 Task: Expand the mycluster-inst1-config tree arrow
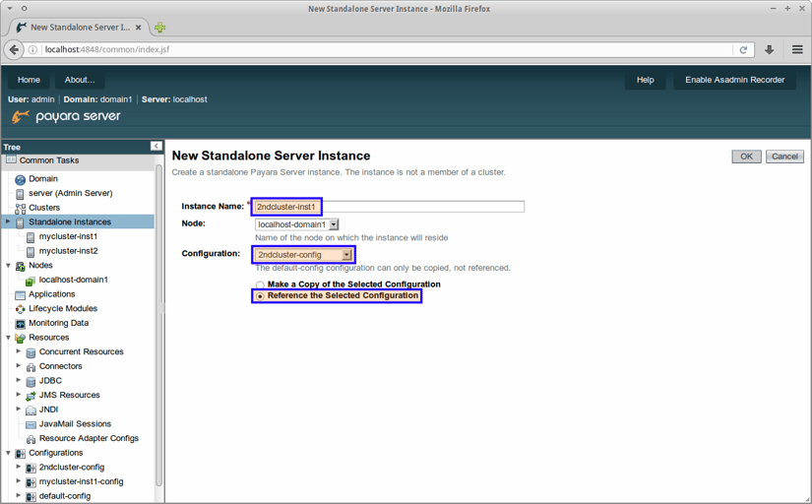[x=19, y=480]
